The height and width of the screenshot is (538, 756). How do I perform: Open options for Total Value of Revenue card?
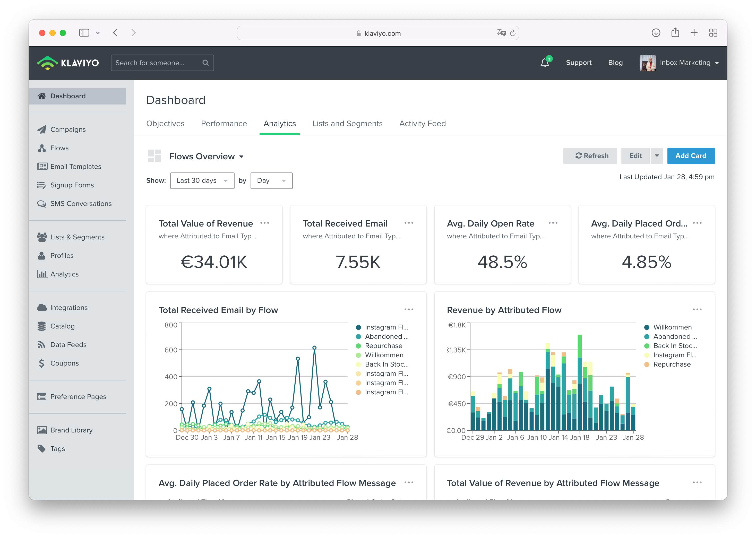click(x=264, y=223)
